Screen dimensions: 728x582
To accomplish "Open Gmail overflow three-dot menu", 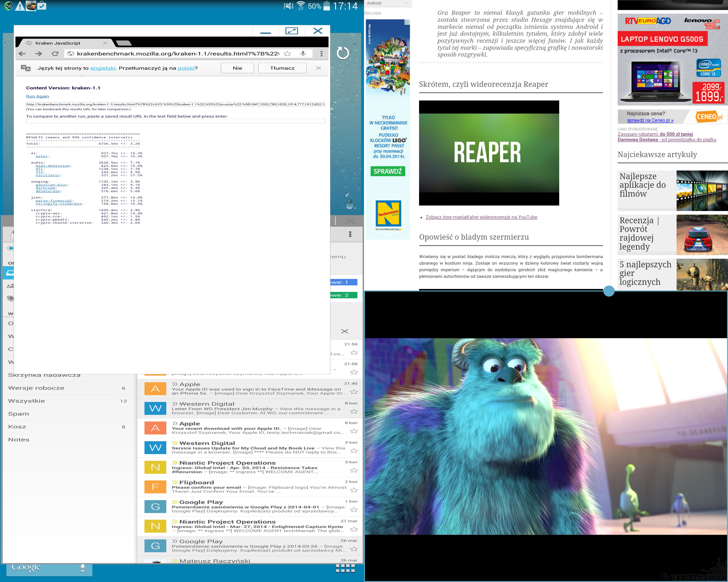I will pos(350,234).
